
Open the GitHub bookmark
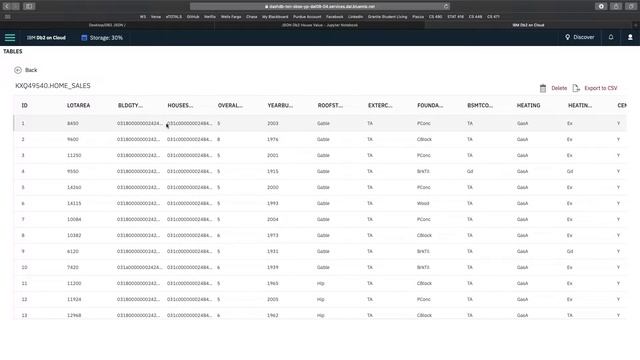[x=193, y=17]
